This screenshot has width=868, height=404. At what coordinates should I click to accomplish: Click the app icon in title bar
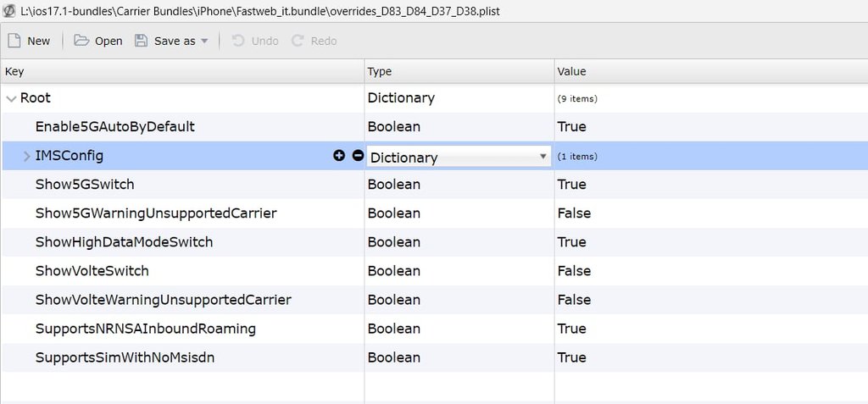point(9,10)
